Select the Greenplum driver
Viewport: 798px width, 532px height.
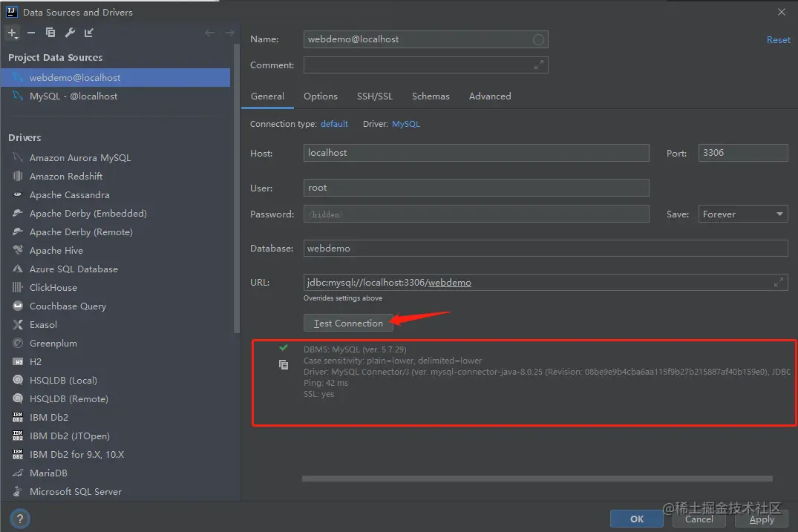point(53,344)
